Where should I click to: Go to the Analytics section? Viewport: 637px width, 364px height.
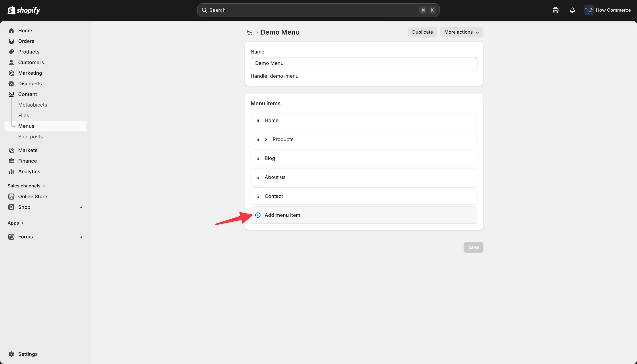pos(29,172)
